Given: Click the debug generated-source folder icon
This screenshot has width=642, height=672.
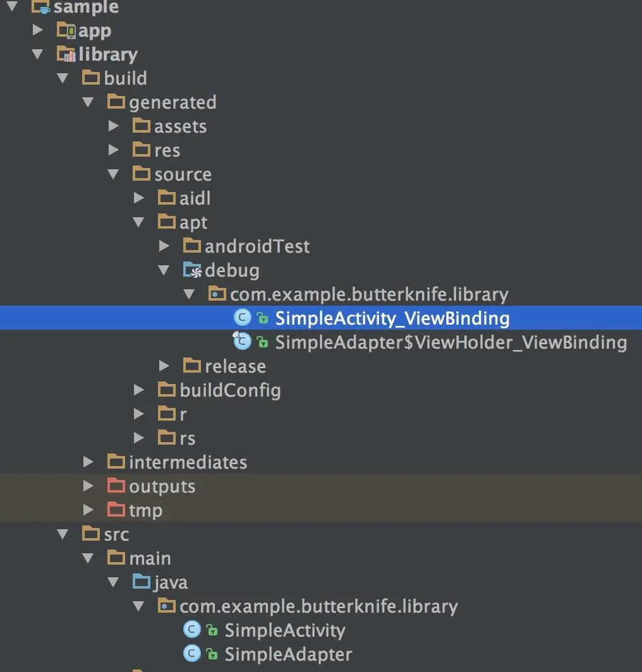Looking at the screenshot, I should 193,270.
